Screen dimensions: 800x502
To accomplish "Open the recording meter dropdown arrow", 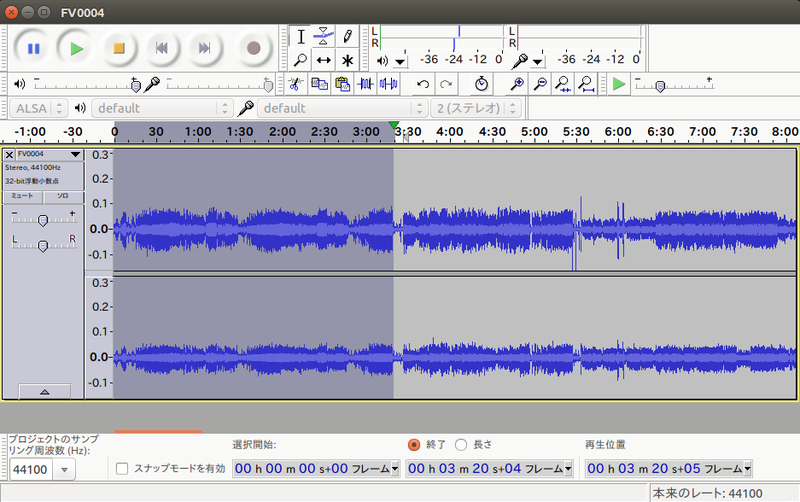I will 537,62.
